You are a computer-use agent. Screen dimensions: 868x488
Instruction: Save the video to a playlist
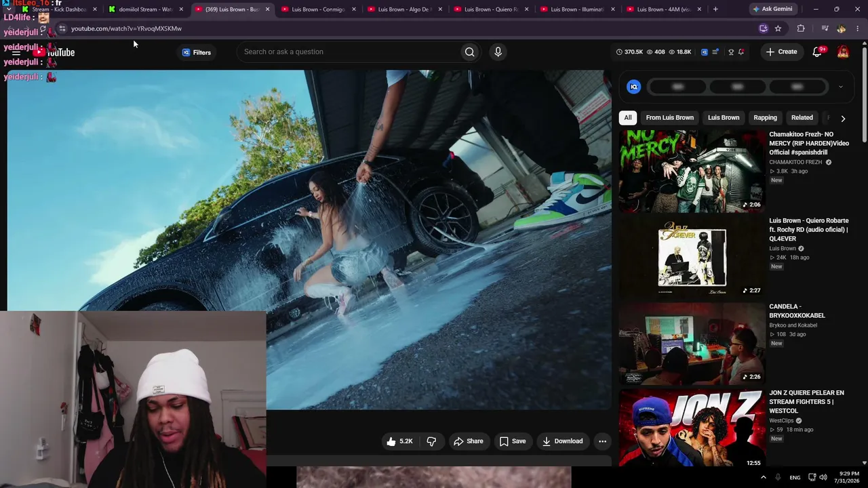click(513, 441)
